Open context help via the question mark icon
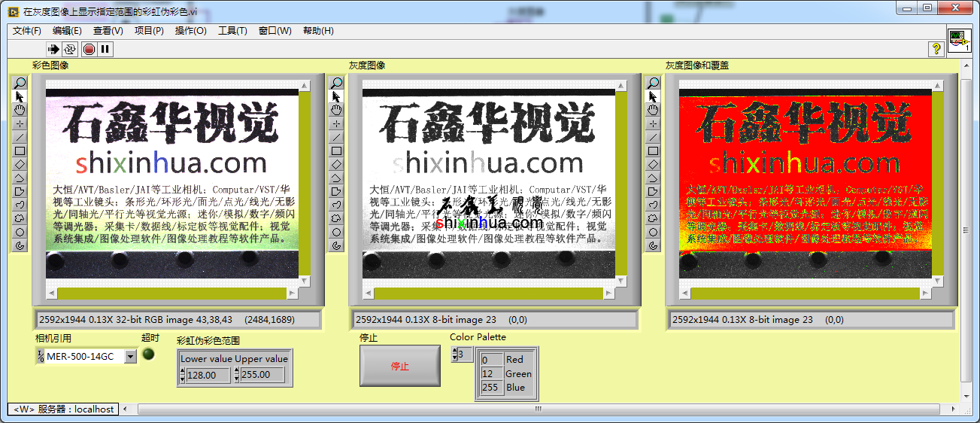Viewport: 980px width, 423px height. [x=936, y=49]
